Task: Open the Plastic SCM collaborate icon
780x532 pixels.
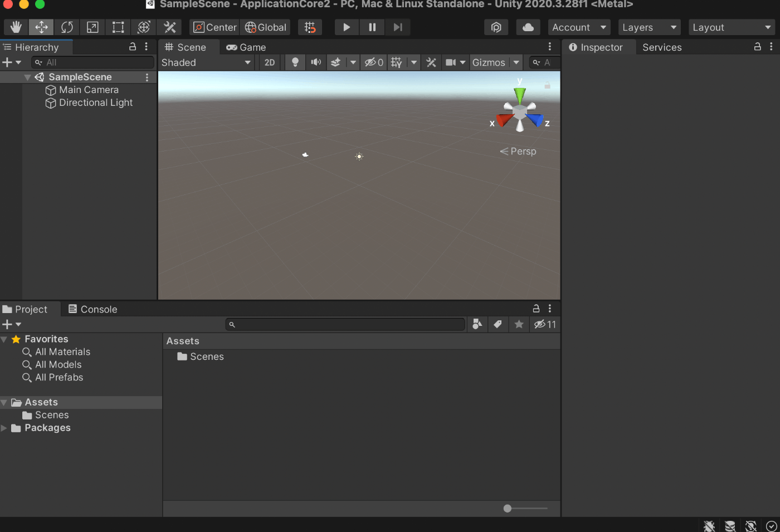Action: pyautogui.click(x=496, y=27)
